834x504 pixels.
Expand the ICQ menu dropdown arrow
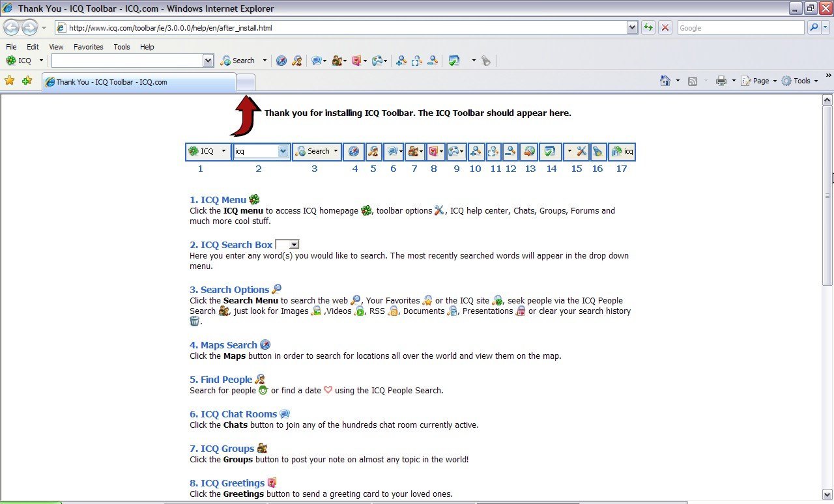(41, 61)
